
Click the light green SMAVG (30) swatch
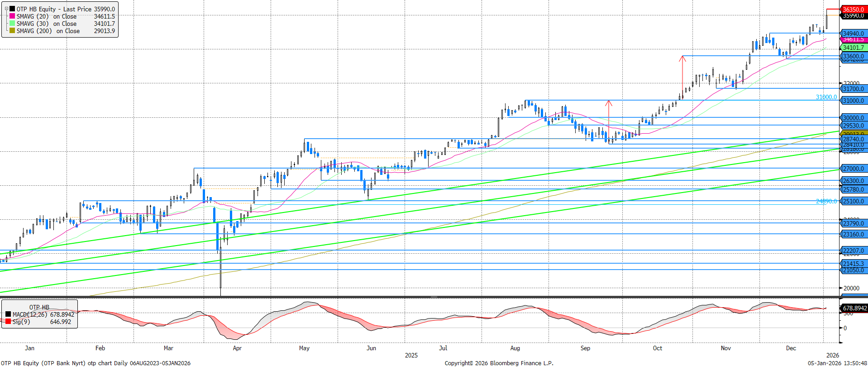(x=12, y=24)
